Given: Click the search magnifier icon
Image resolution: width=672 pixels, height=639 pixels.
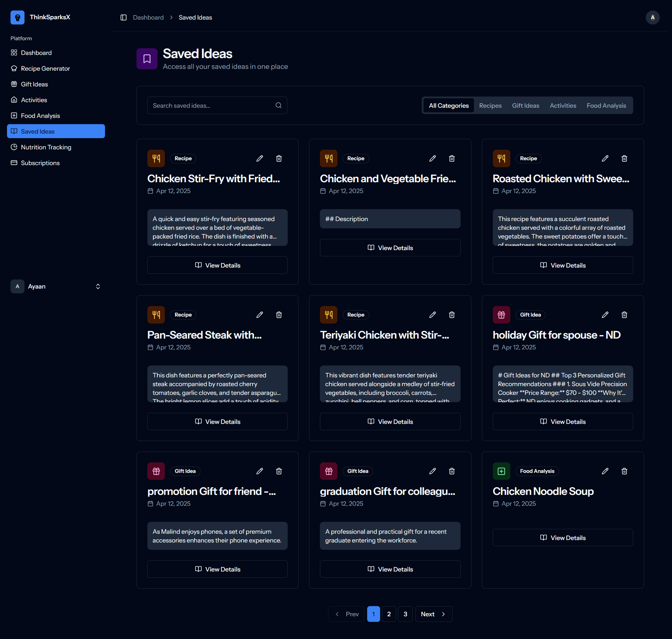Looking at the screenshot, I should [x=278, y=105].
